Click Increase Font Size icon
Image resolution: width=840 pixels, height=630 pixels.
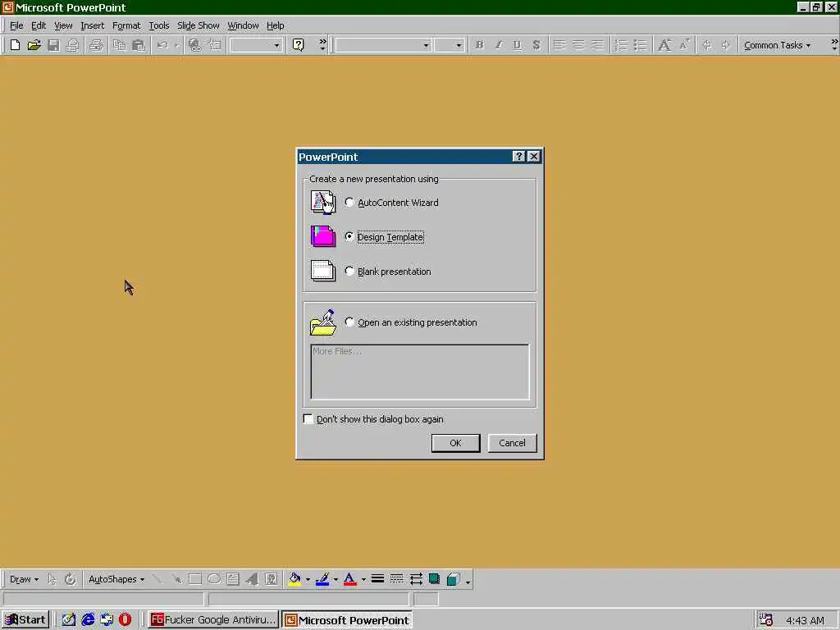(664, 45)
